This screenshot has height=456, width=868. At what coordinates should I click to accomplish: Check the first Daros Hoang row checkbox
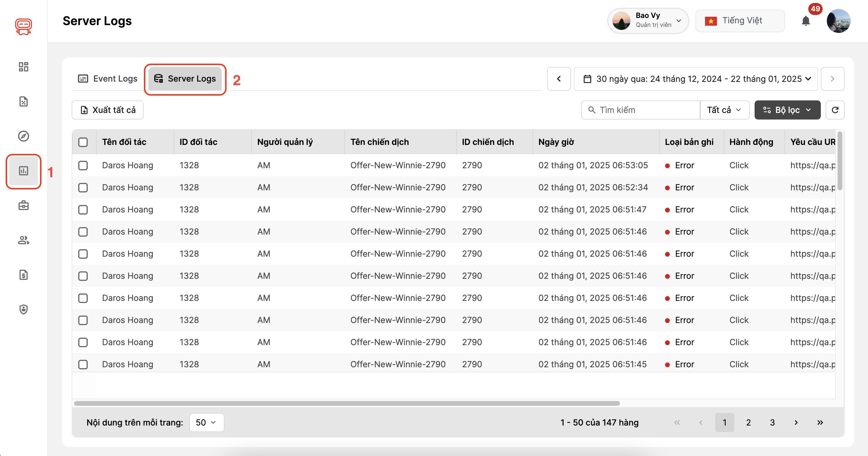[x=83, y=165]
